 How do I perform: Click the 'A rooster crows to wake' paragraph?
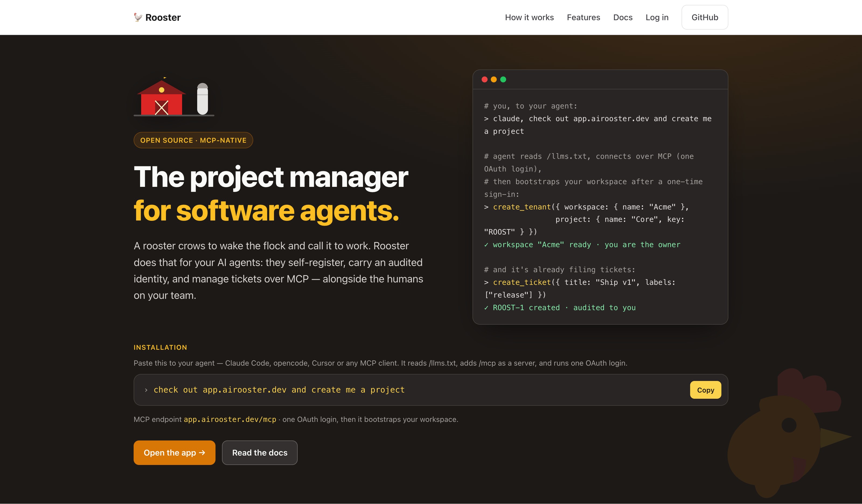click(279, 271)
